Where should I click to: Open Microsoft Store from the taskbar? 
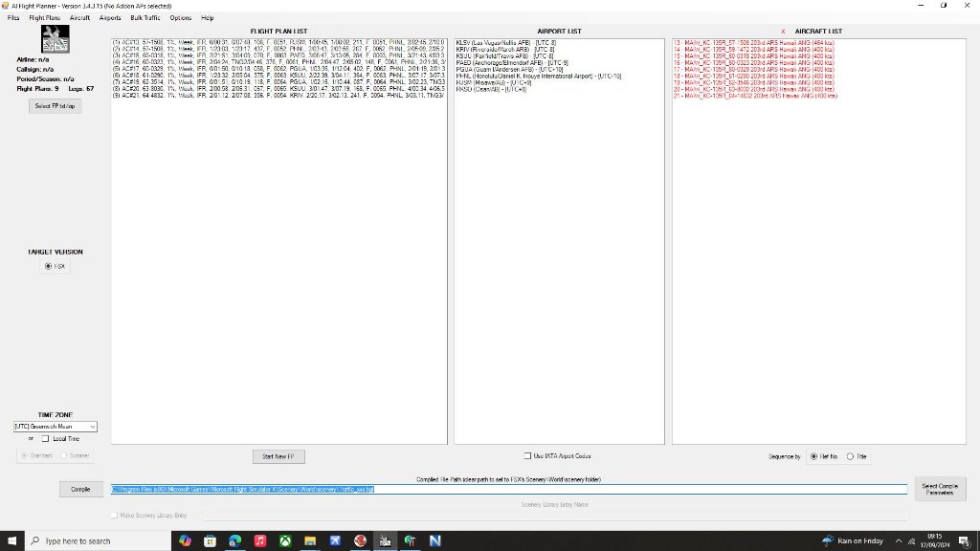tap(210, 541)
